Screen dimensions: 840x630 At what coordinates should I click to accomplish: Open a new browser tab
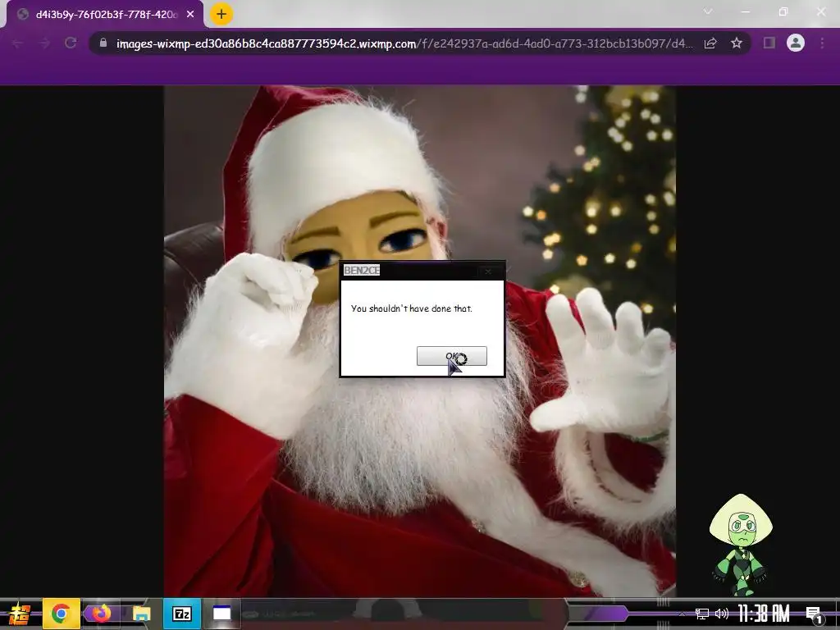221,15
